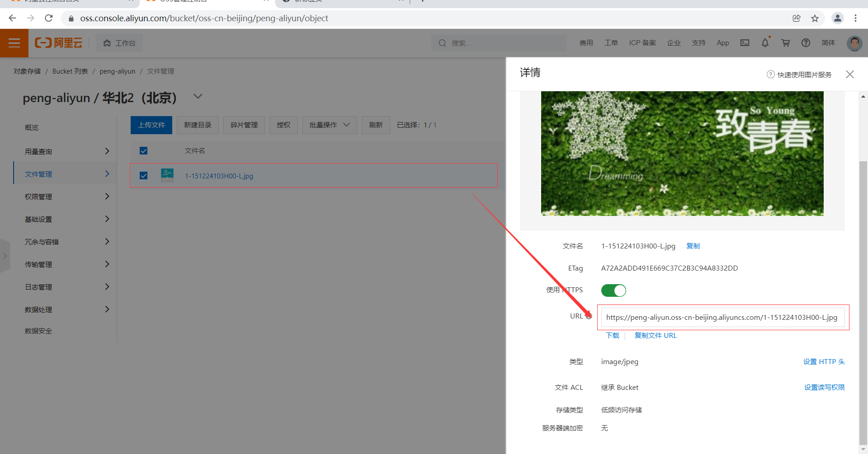Click the image preview thumbnail
Viewport: 868px width, 454px height.
click(x=682, y=154)
